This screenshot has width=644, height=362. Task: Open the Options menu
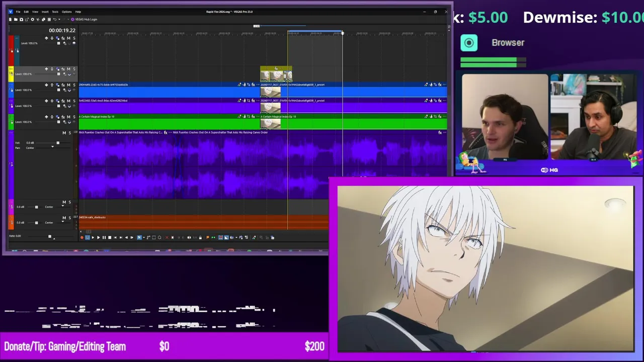[66, 12]
